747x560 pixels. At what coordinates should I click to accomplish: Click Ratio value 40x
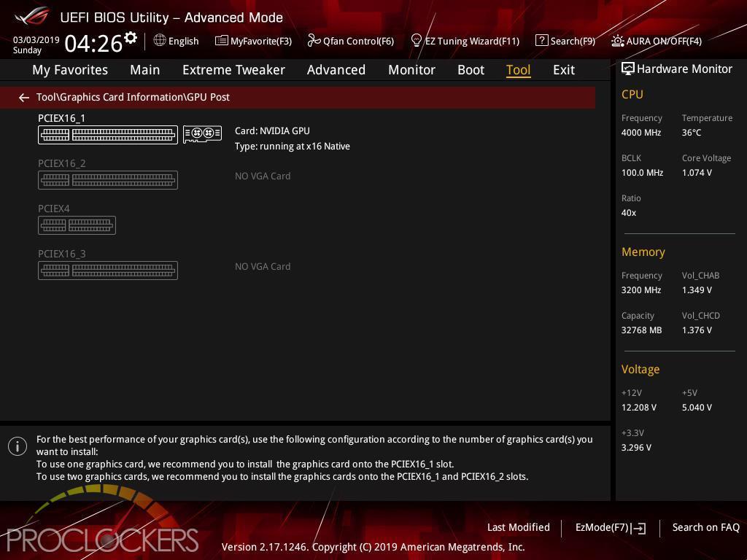tap(629, 213)
